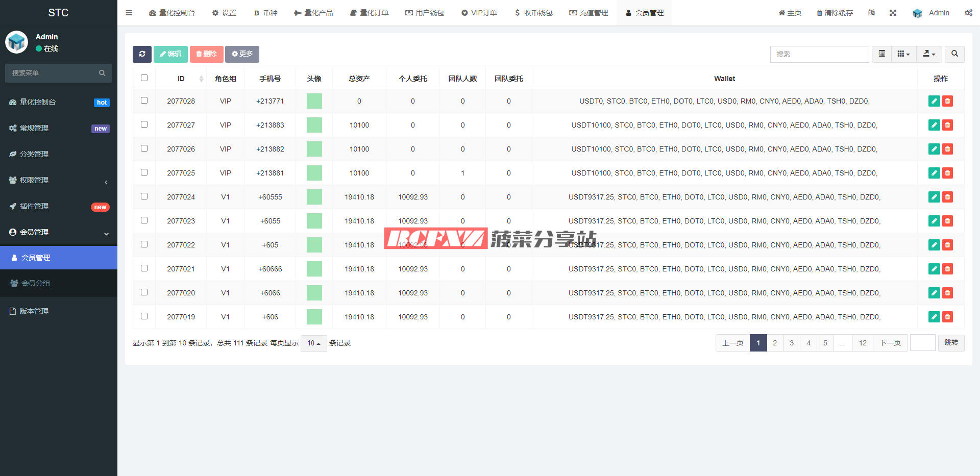Click the green avatar of ID 2077025
Viewport: 980px width, 476px height.
tap(314, 173)
